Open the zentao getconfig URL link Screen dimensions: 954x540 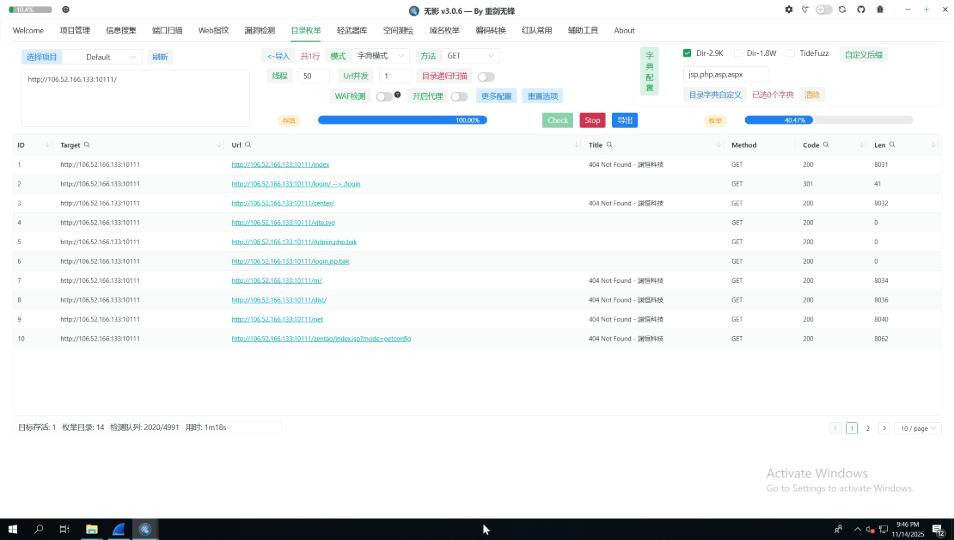(x=321, y=339)
